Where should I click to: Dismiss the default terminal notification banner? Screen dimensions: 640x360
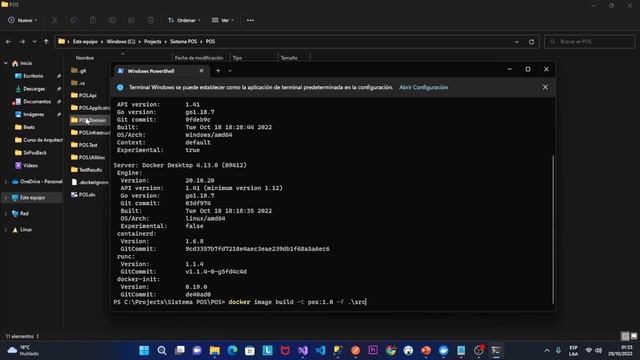coord(545,87)
